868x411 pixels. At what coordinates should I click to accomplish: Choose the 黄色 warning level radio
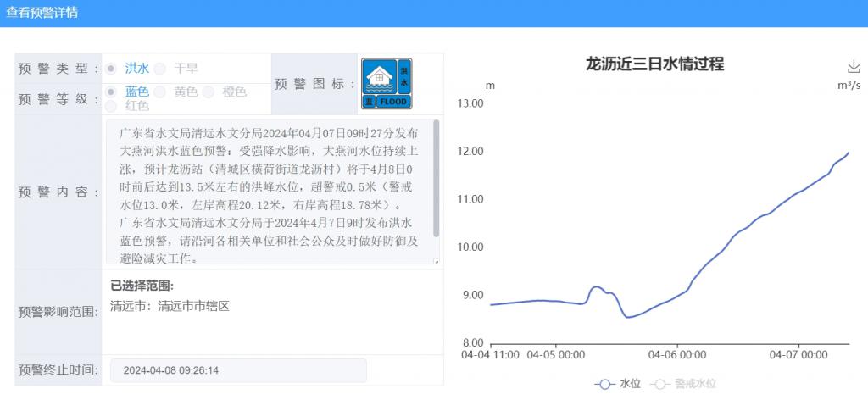160,92
